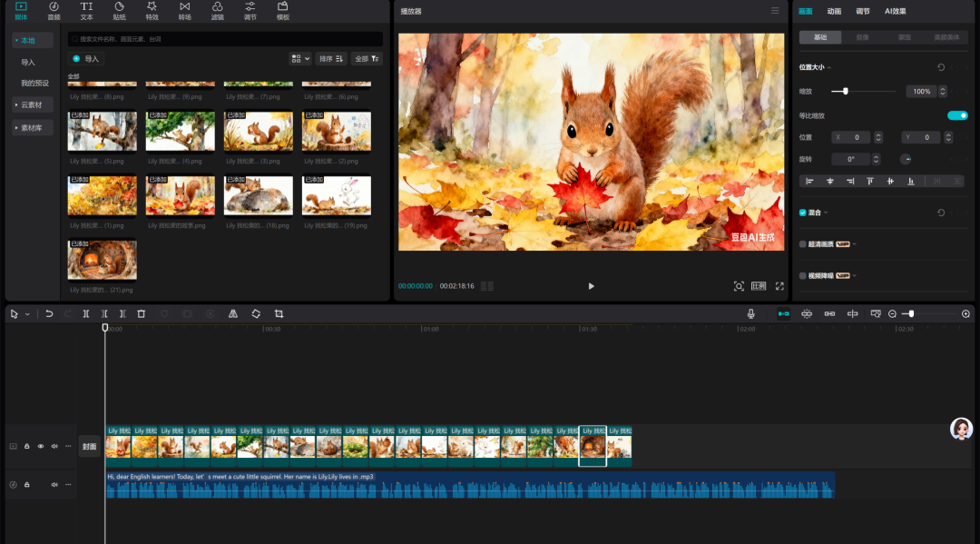Enable the 超清画质 checkbox
This screenshot has width=980, height=544.
[x=802, y=244]
